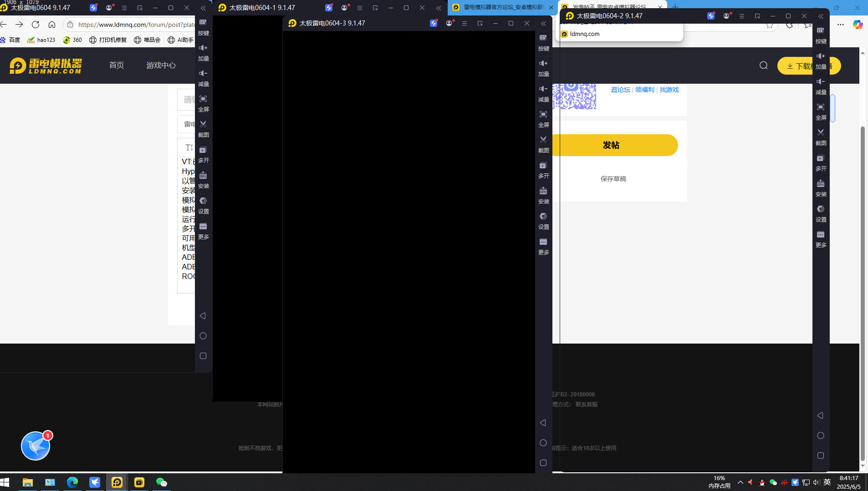
Task: Open WeChat from the Windows taskbar
Action: click(162, 482)
